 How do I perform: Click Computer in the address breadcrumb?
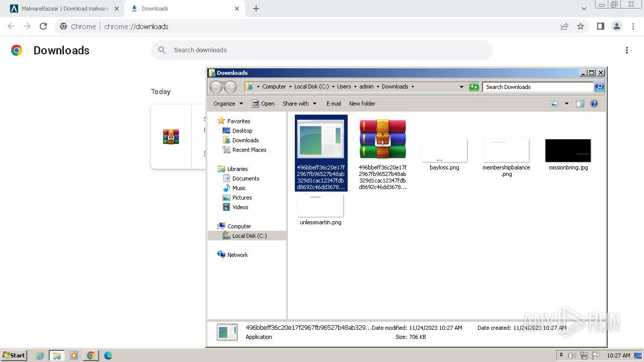tap(274, 86)
